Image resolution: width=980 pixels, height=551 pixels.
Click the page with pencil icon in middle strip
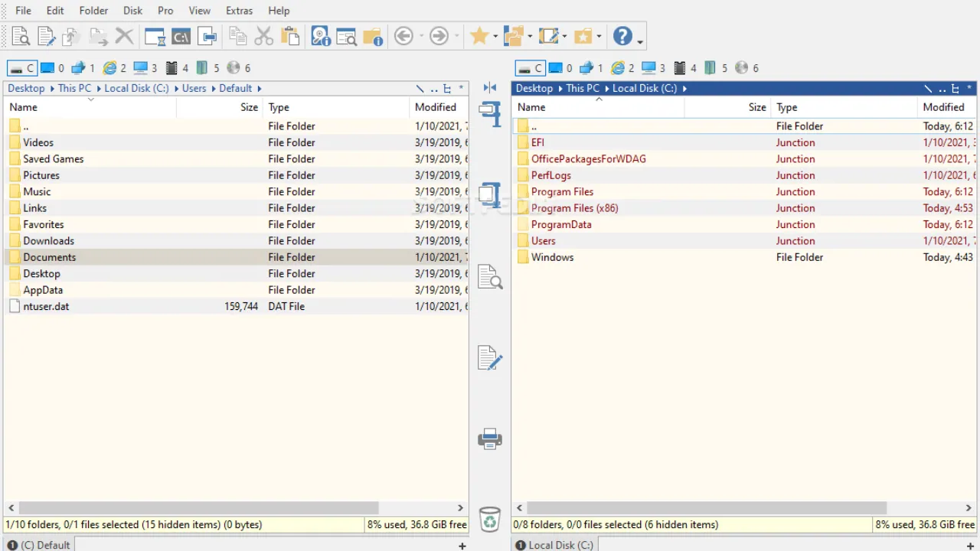tap(490, 357)
